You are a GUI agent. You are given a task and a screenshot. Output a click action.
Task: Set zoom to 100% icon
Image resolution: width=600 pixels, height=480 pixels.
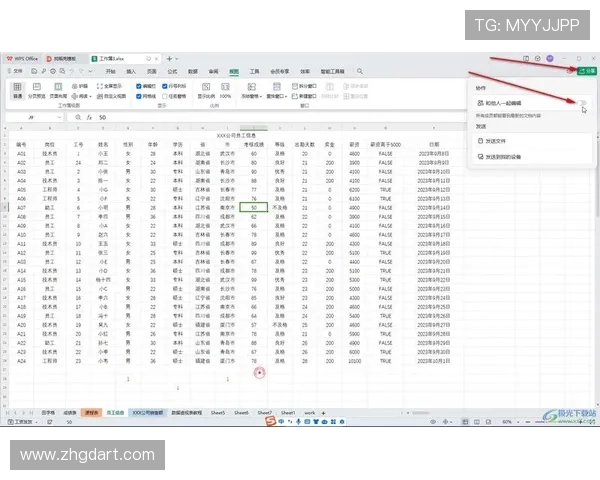click(226, 90)
